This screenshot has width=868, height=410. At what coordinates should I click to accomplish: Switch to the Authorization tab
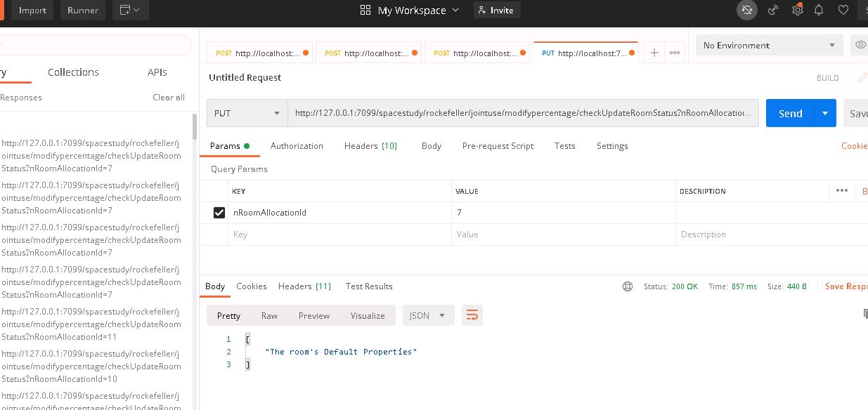297,145
